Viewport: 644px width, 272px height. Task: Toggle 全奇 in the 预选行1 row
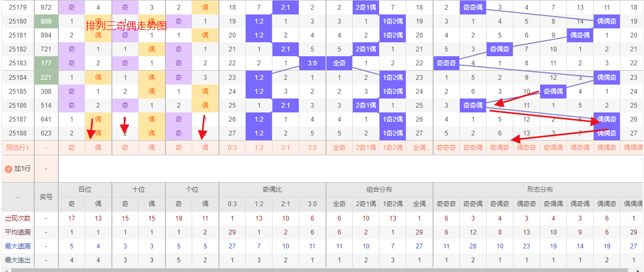click(x=339, y=147)
